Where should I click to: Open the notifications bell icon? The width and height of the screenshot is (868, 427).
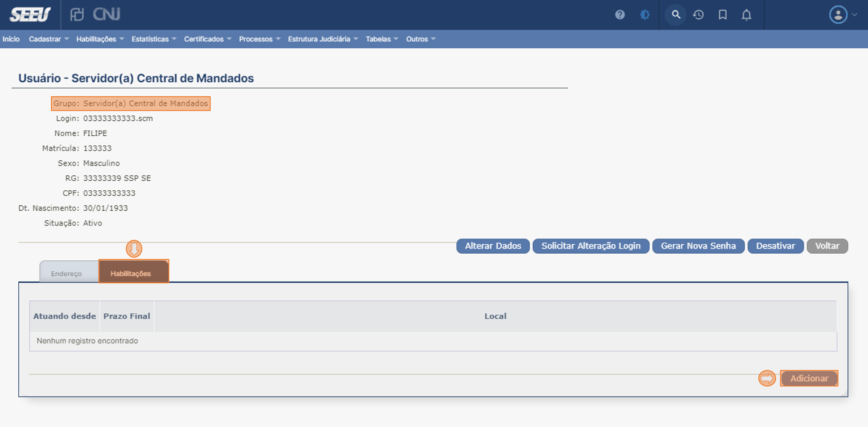pos(747,15)
